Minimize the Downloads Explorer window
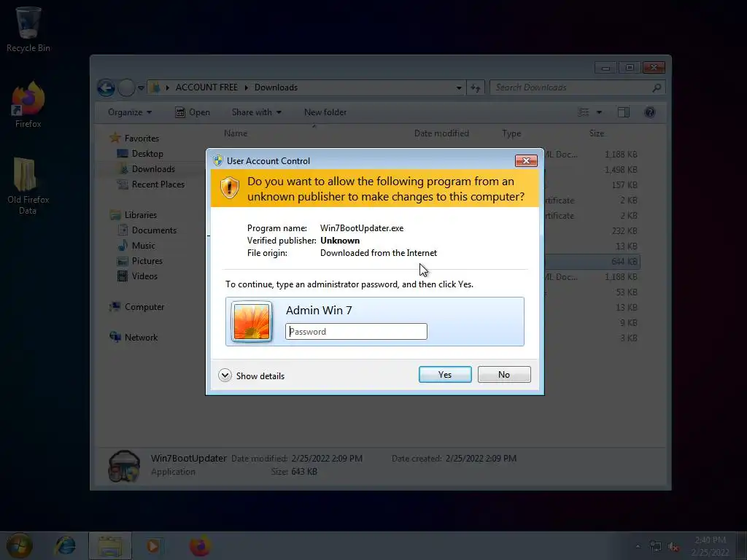The width and height of the screenshot is (747, 560). pyautogui.click(x=605, y=68)
